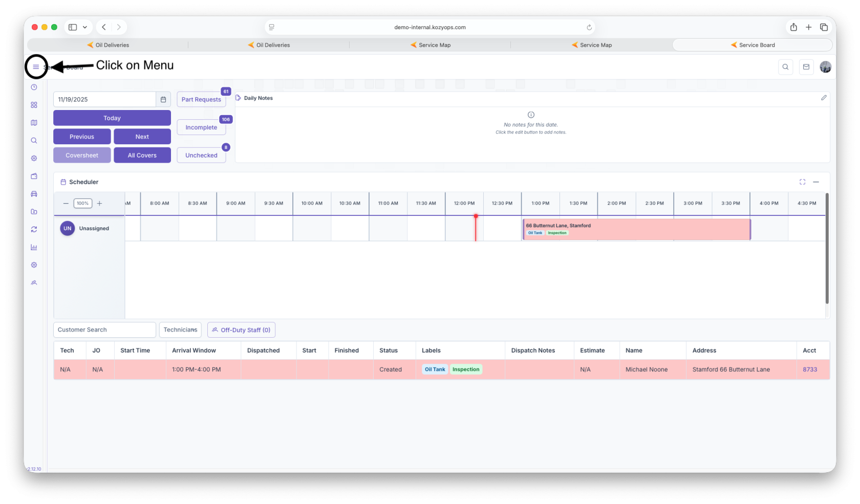Edit Daily Notes with pencil icon

(824, 98)
